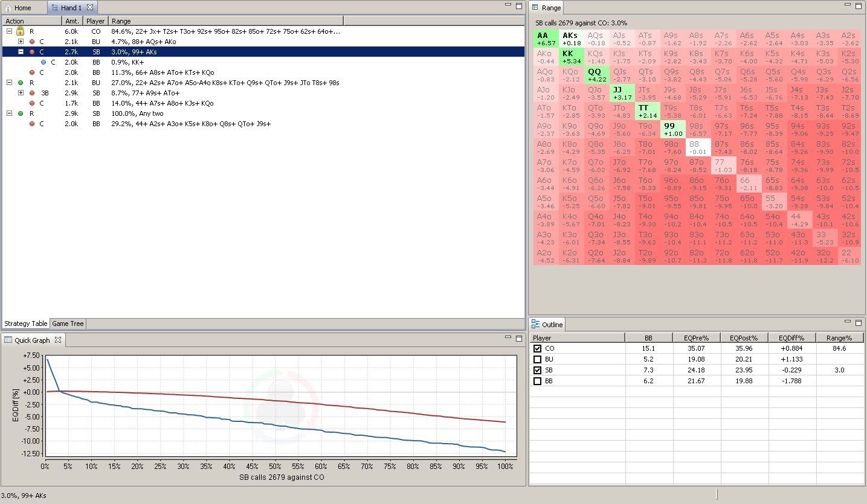Click the green dot on the BU 27.0% raise row
Viewport: 867px width, 504px height.
coord(21,83)
